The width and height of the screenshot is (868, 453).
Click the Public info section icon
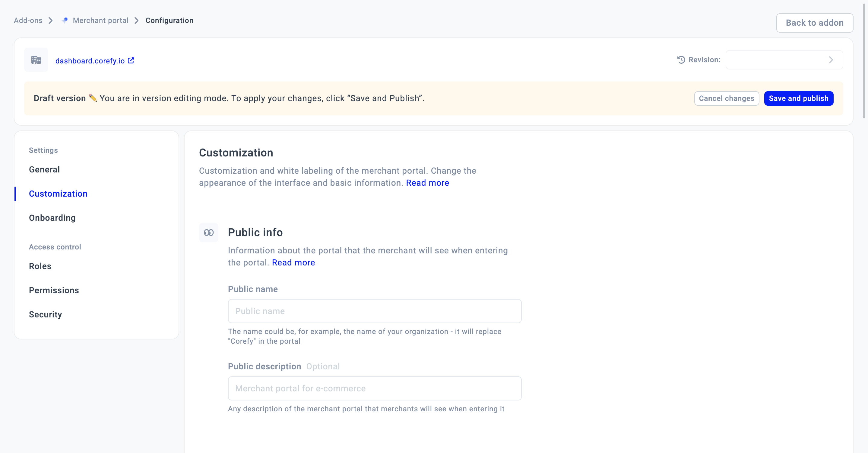point(209,233)
